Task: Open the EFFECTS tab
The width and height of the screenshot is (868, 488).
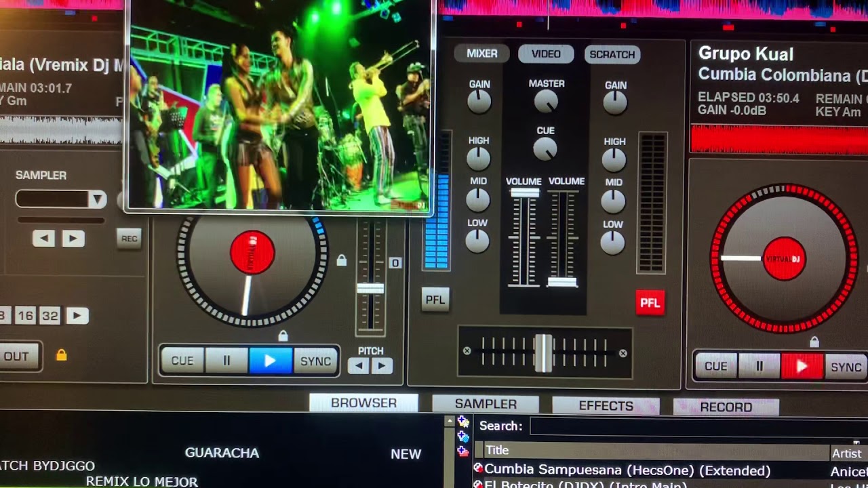Action: (x=606, y=406)
